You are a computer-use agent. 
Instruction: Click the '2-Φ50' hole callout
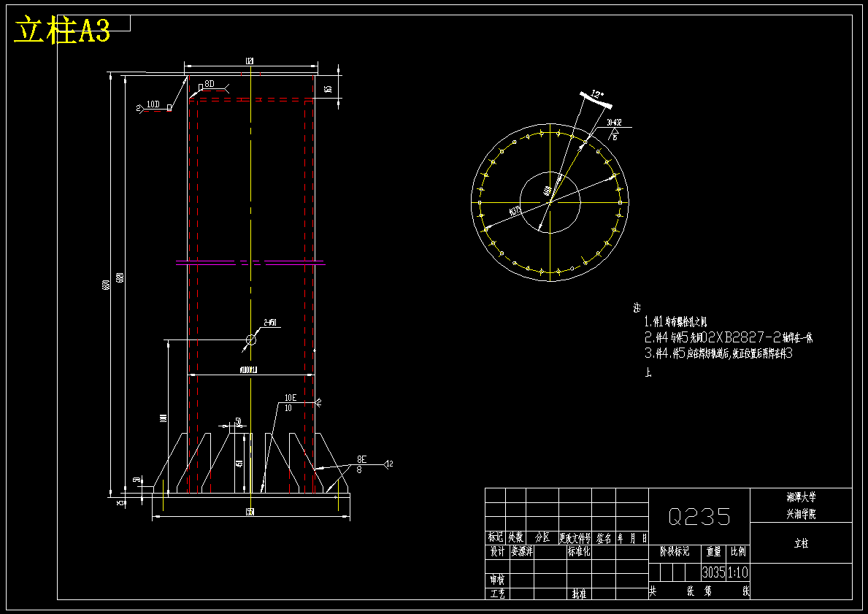click(x=270, y=323)
